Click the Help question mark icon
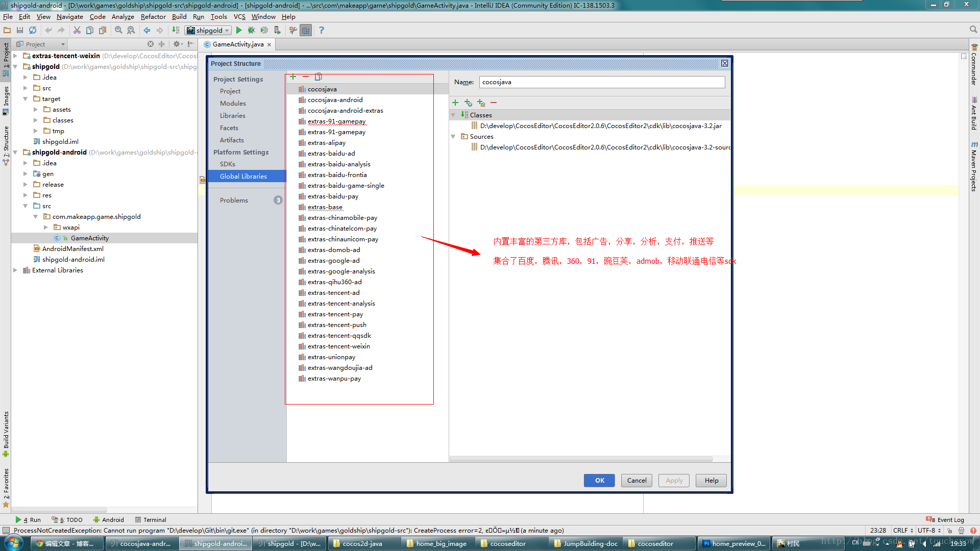Screen dimensions: 980x551 coord(321,30)
